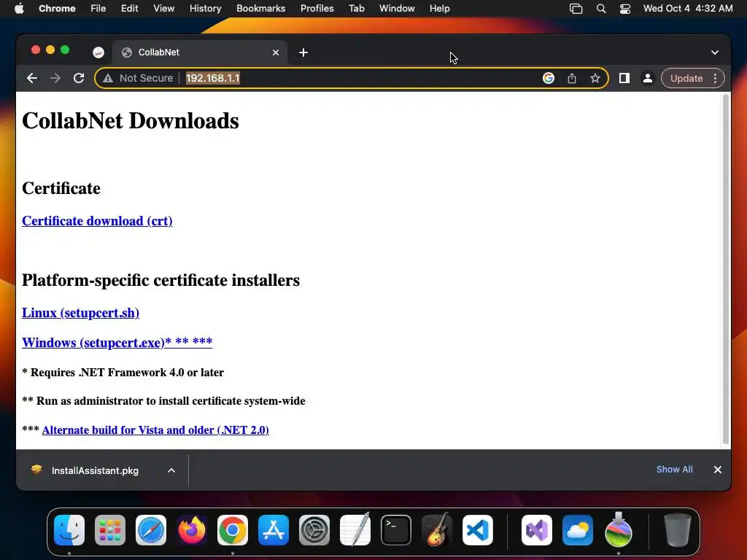
Task: Click the pinned tab icon left of CollabNet
Action: pos(98,52)
